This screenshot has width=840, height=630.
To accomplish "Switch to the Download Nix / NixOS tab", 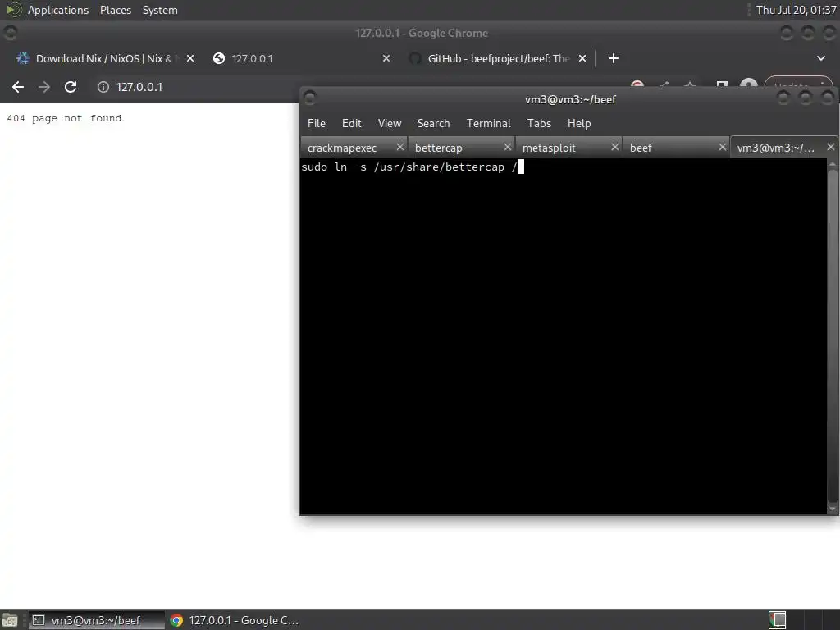I will coord(103,58).
